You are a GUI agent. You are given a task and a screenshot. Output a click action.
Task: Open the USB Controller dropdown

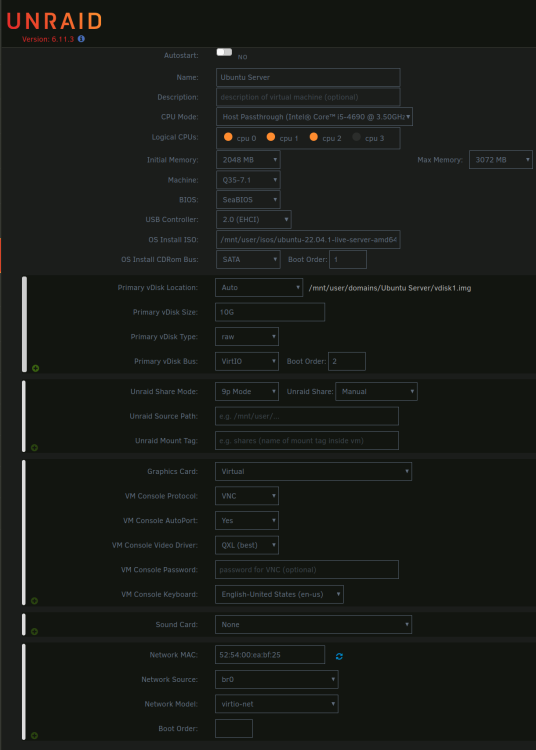tap(253, 220)
